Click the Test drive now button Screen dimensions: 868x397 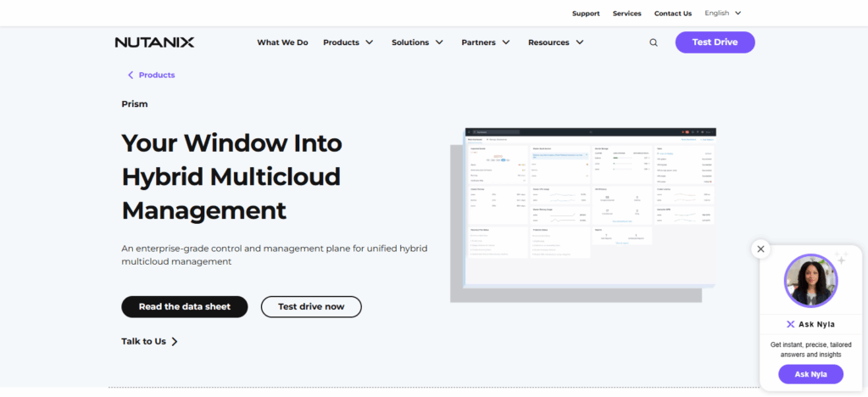311,306
